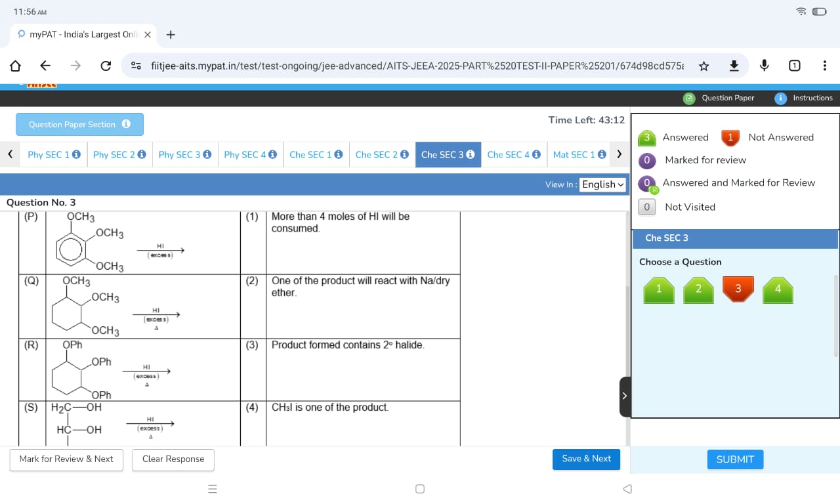Switch to Che SEC 4 tab
The image size is (840, 504).
point(514,154)
